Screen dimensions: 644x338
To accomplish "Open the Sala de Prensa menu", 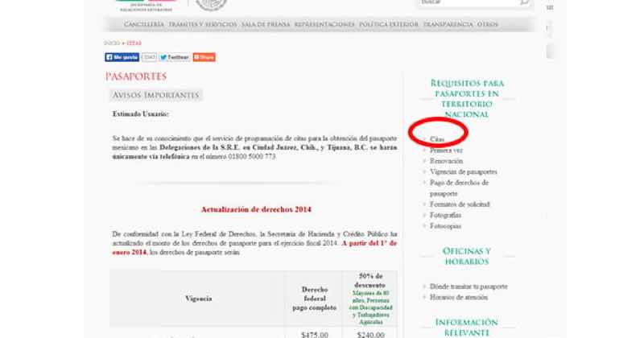I will pyautogui.click(x=265, y=25).
